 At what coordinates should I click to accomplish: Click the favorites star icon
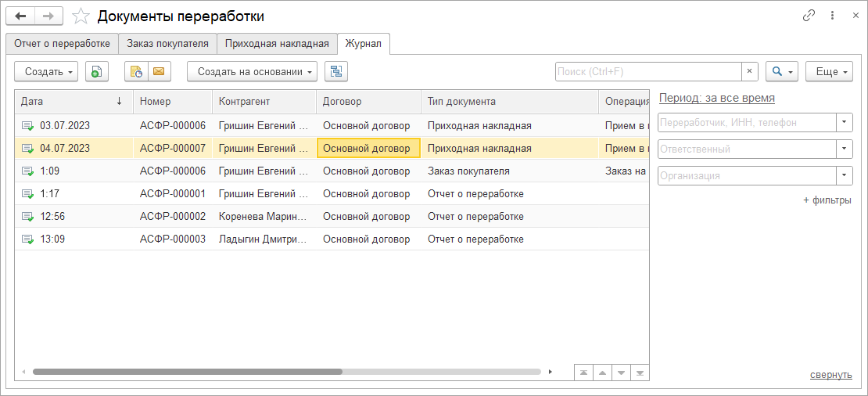point(80,16)
